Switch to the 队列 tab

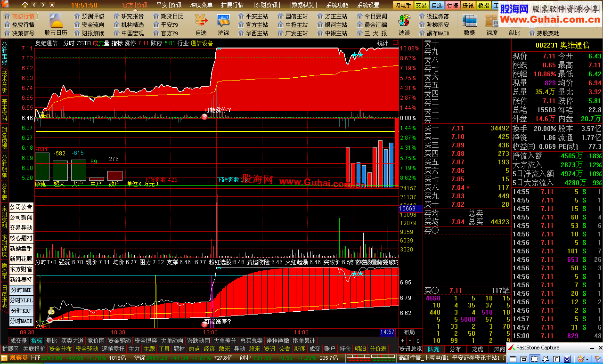tap(433, 349)
